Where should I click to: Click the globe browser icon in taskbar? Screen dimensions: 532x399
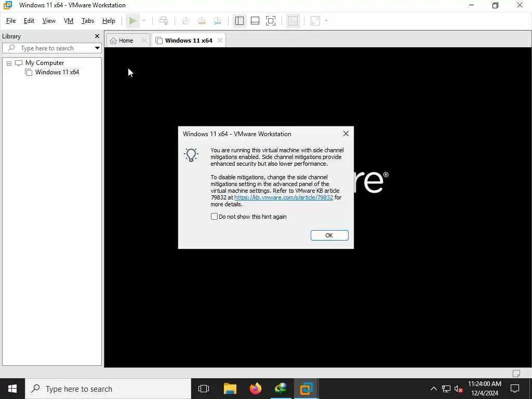coord(281,389)
